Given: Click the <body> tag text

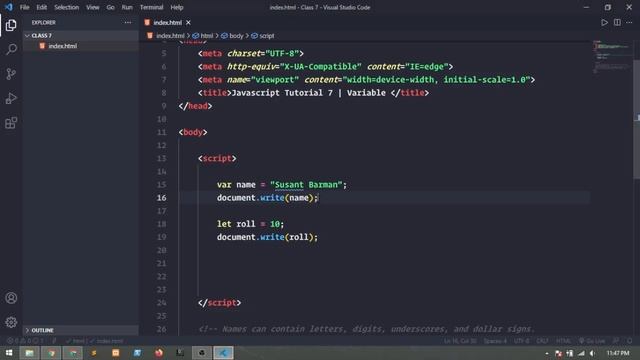Looking at the screenshot, I should point(193,132).
